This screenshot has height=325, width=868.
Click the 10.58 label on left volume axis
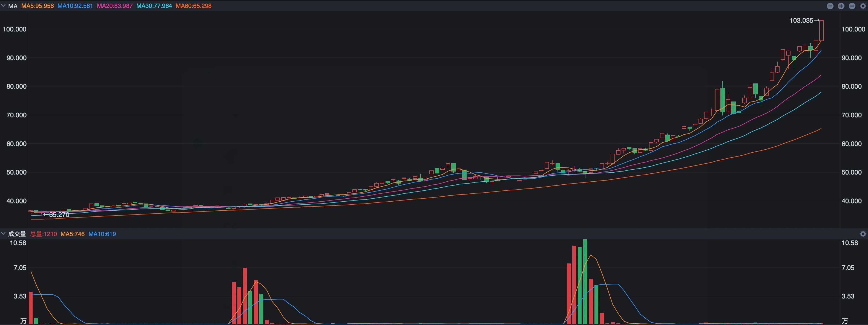(18, 243)
